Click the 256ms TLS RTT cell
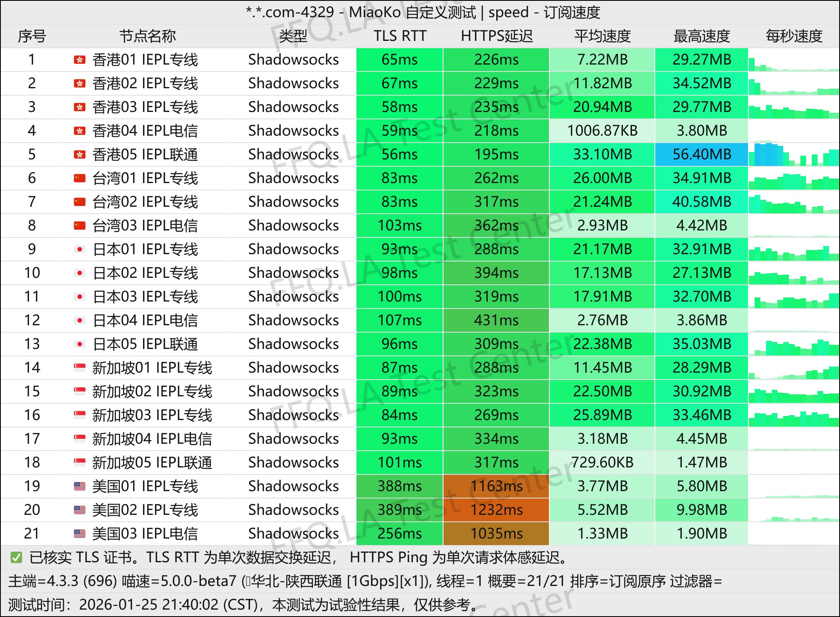This screenshot has height=617, width=840. click(x=400, y=534)
